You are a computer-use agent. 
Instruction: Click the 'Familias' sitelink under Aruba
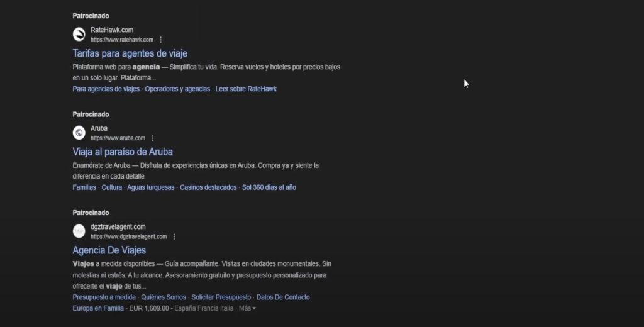click(84, 187)
